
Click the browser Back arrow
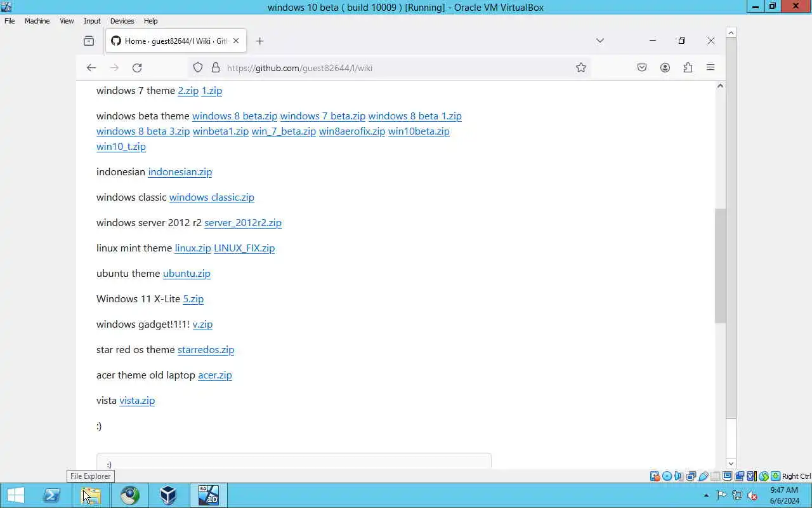point(91,67)
